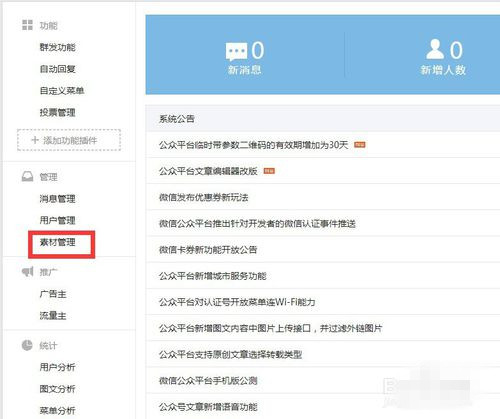Open announcement 微信发布优惠券新玩法
500x419 pixels.
(x=203, y=197)
